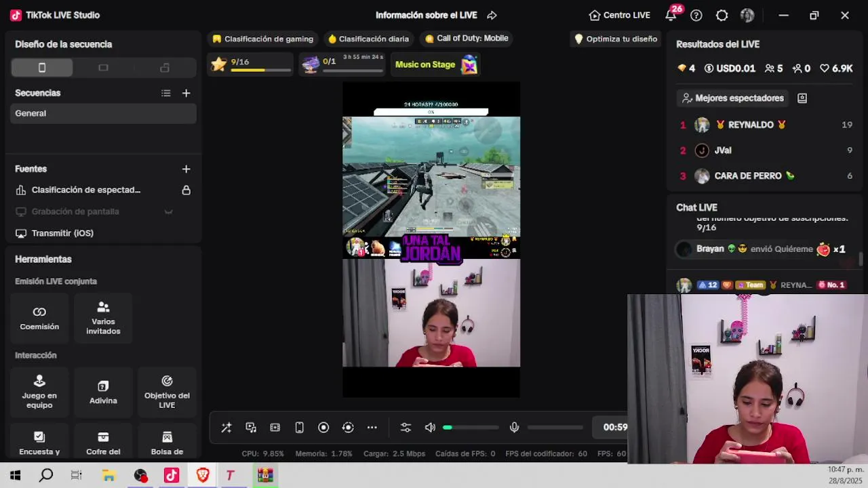Open Centro LIVE
The height and width of the screenshot is (488, 868).
[620, 15]
